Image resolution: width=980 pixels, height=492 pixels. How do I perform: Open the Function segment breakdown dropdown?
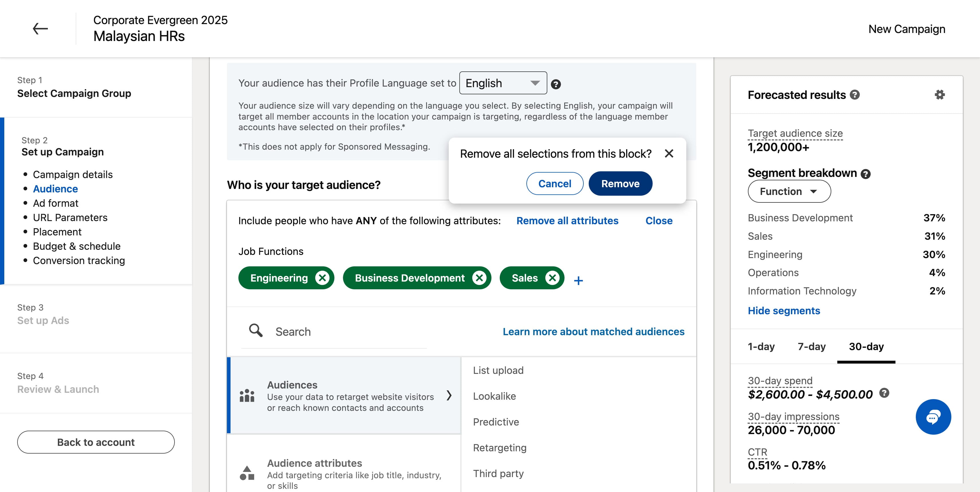[x=789, y=192]
